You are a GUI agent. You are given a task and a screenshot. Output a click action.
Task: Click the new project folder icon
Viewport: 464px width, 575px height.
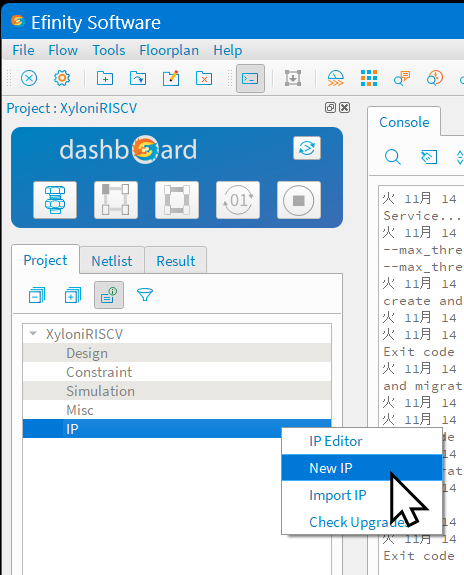pos(105,78)
